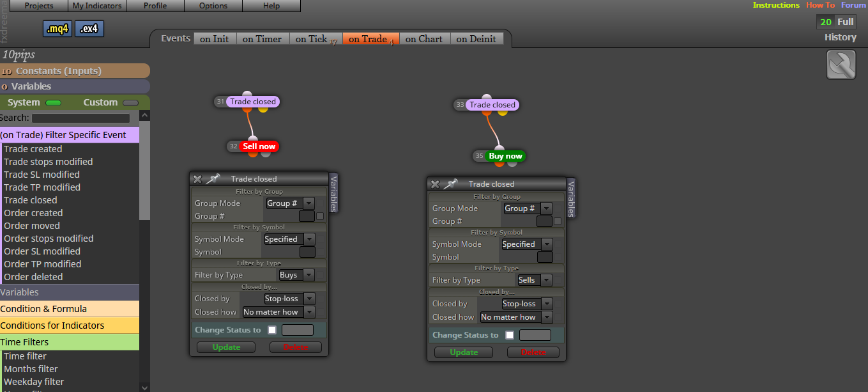Switch to the on Chart tab
Screen dimensions: 868x392
pos(424,39)
